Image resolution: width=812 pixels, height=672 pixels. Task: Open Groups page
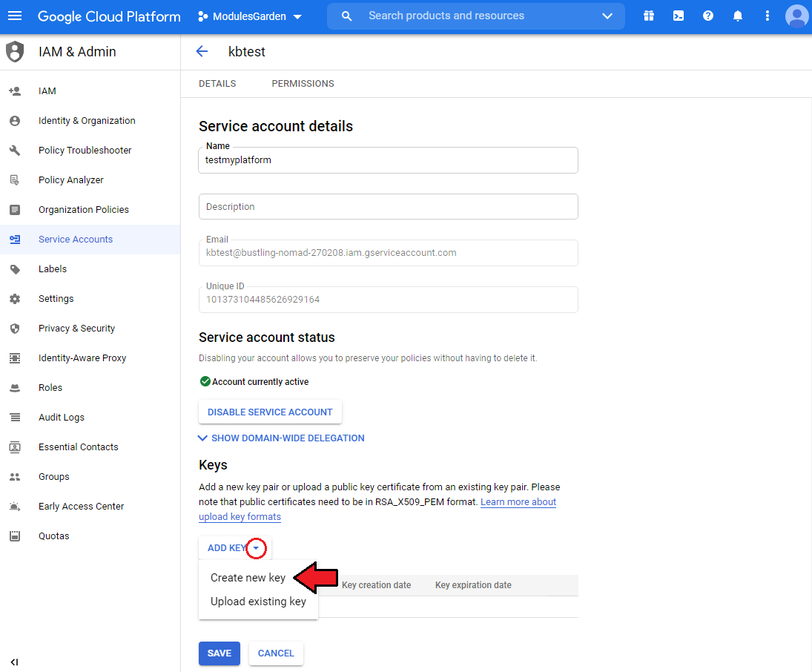pos(54,477)
